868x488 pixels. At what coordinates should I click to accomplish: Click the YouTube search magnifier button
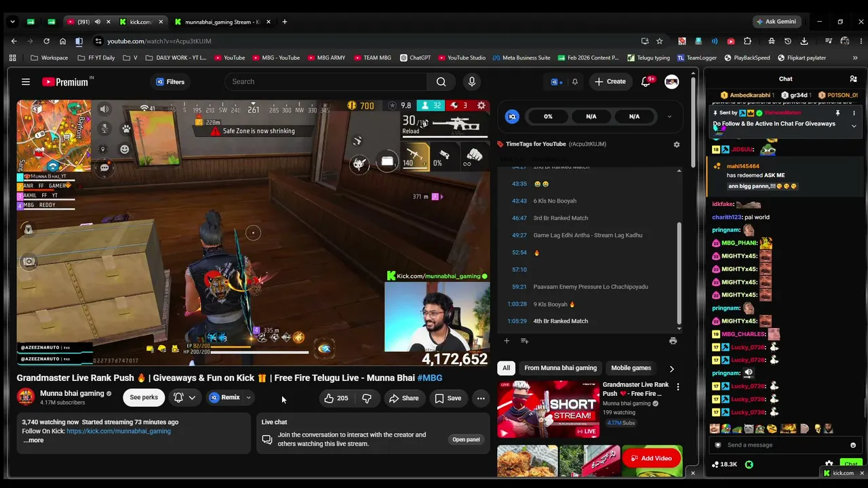441,82
